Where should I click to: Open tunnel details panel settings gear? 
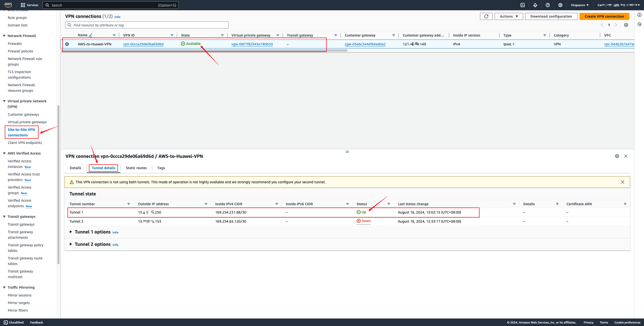point(617,156)
